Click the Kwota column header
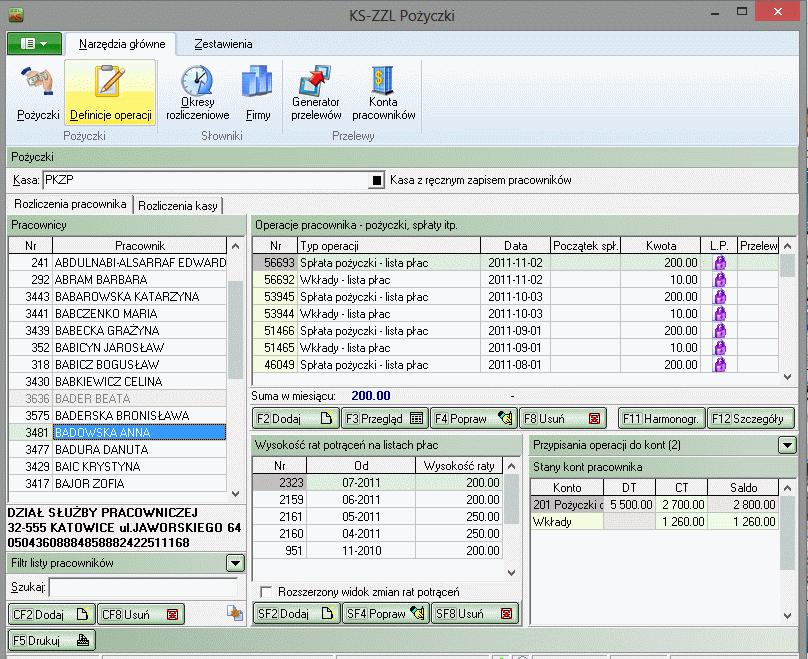Image resolution: width=808 pixels, height=659 pixels. (x=661, y=246)
